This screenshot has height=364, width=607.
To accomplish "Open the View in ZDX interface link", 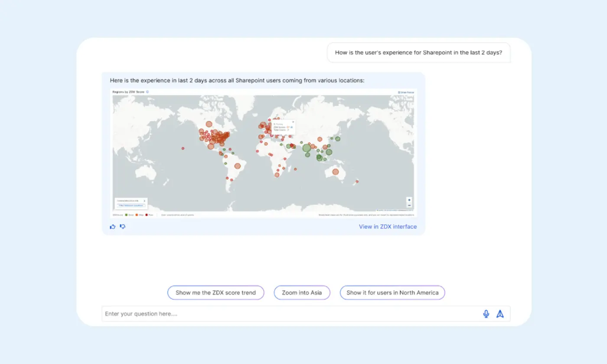I will [388, 227].
